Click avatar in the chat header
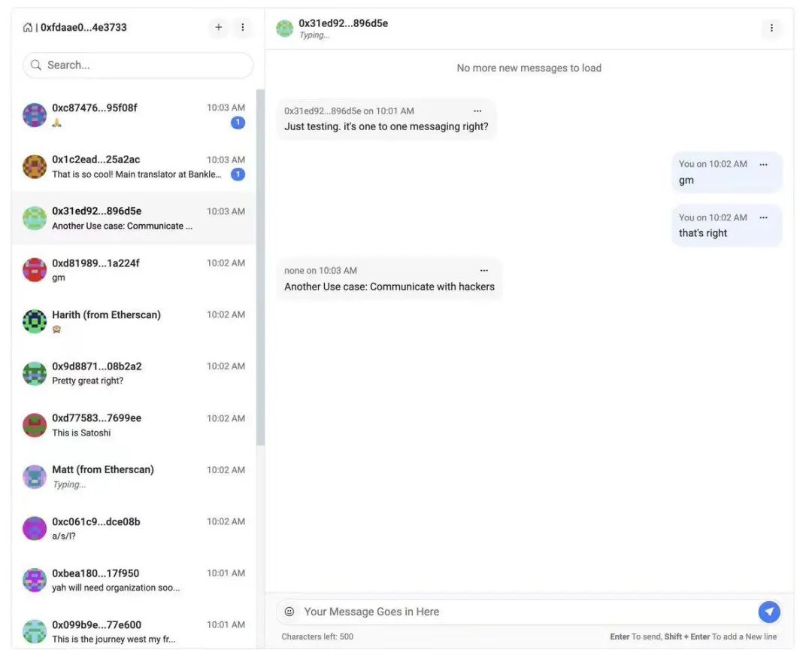The width and height of the screenshot is (812, 656). [284, 29]
